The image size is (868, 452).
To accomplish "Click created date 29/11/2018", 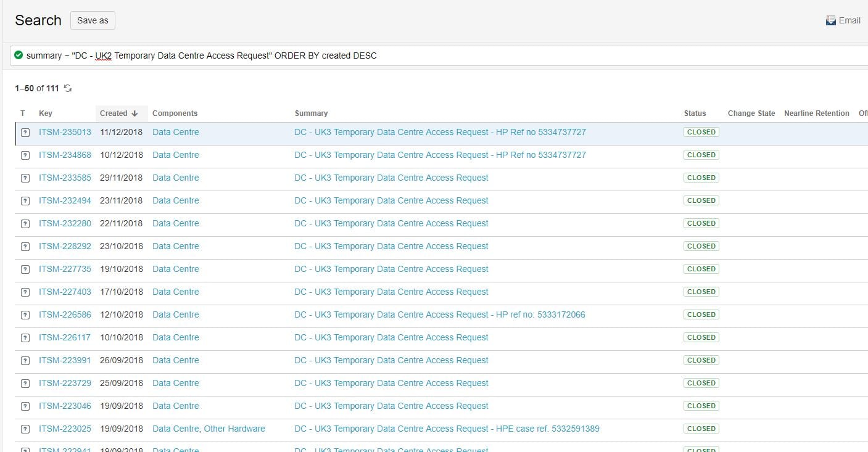I will tap(122, 178).
